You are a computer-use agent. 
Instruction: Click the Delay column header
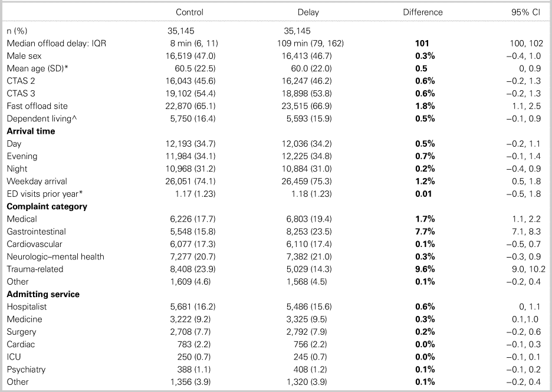tap(307, 12)
